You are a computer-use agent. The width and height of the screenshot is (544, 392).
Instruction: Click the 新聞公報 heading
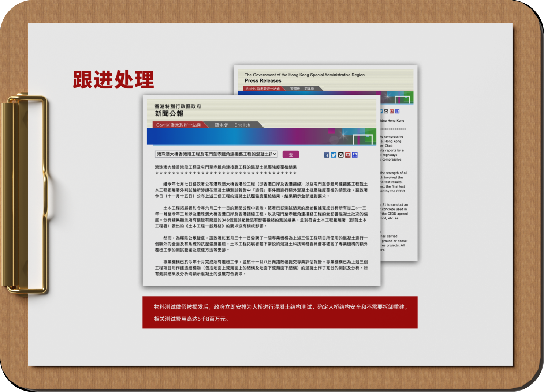point(169,114)
